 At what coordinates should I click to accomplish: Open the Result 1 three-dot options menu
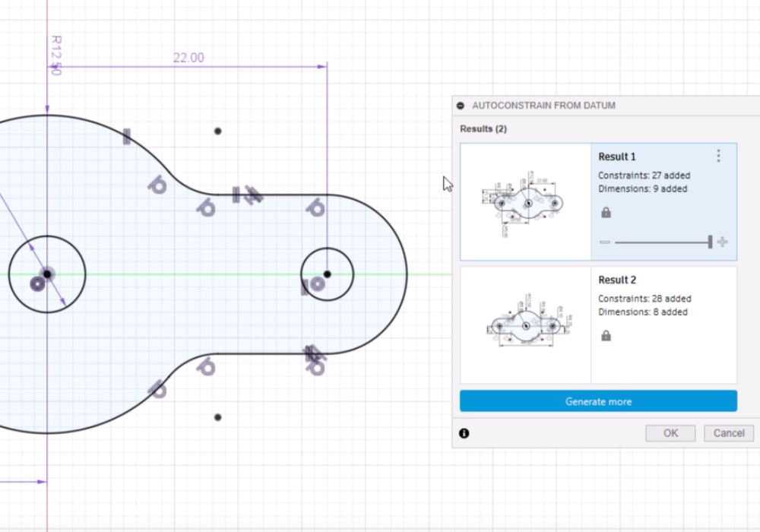click(x=718, y=156)
